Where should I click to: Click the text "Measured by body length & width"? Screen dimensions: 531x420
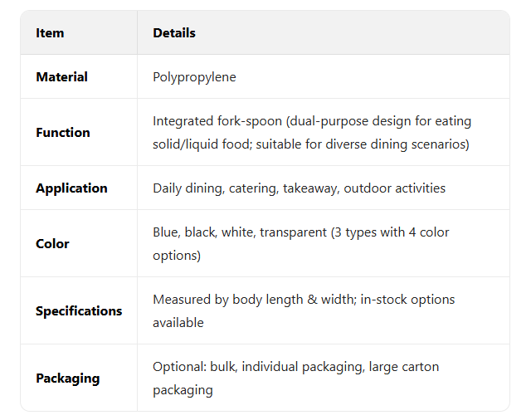tap(251, 300)
